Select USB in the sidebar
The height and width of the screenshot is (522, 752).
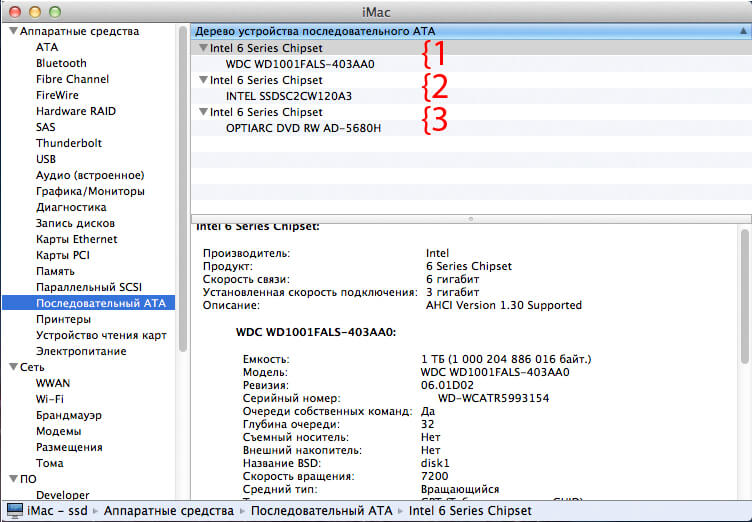pyautogui.click(x=46, y=159)
